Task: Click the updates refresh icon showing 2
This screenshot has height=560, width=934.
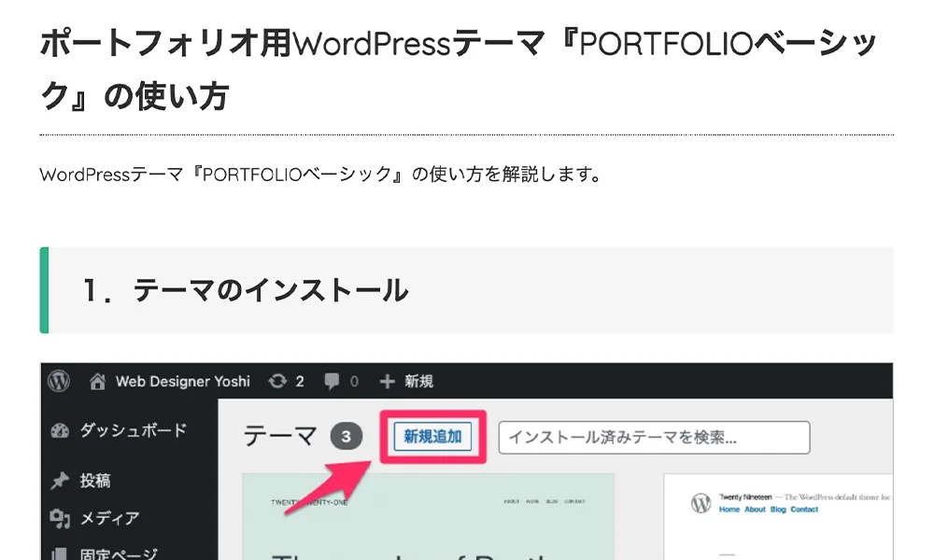Action: coord(277,381)
